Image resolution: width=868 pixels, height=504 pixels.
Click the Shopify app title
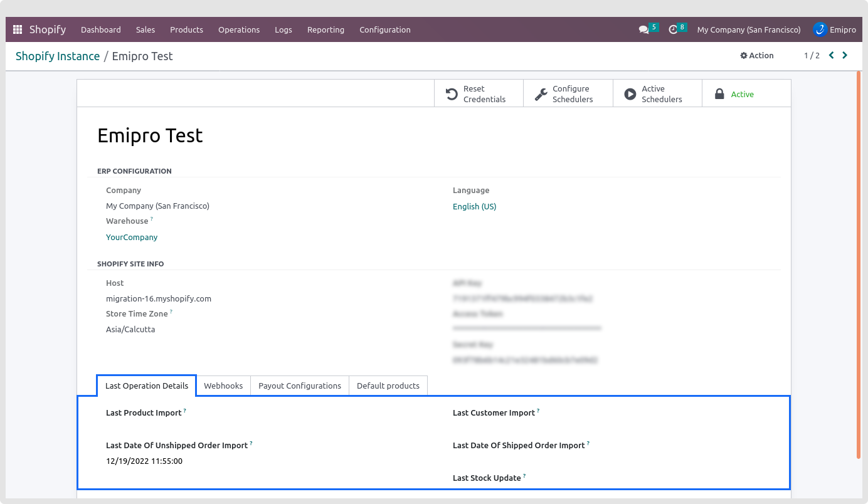(x=48, y=29)
